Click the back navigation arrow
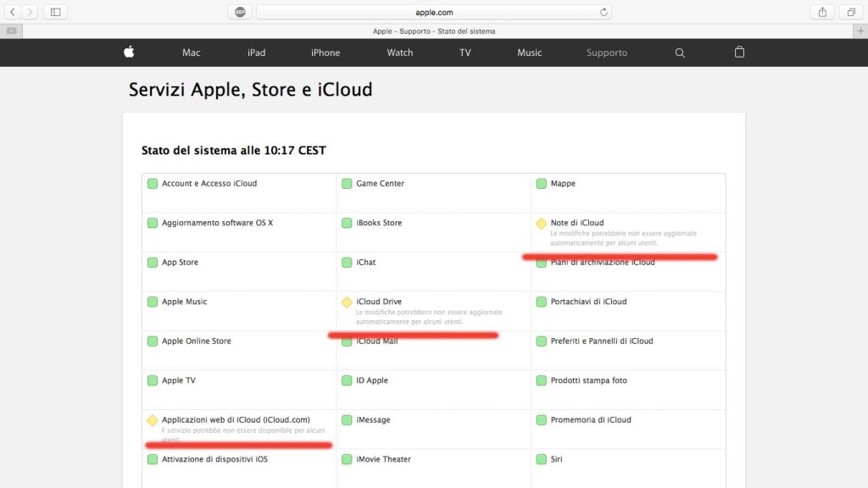Viewport: 868px width, 488px height. pyautogui.click(x=12, y=11)
